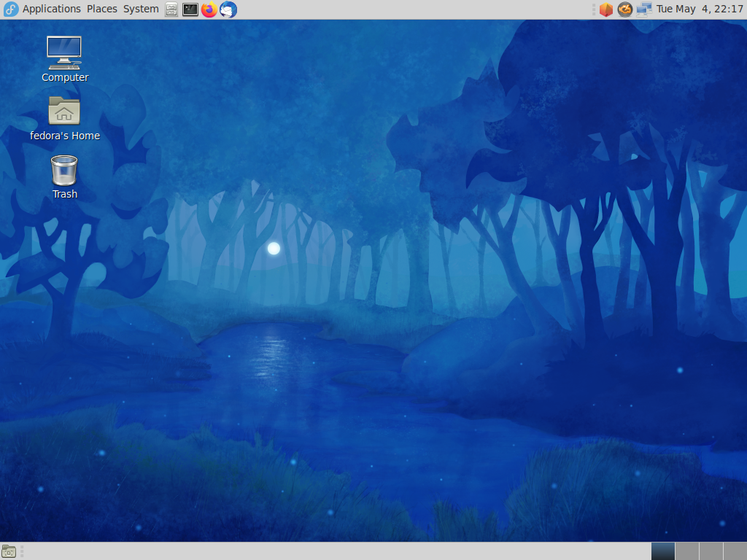
Task: Click the show desktop button in bottom panel
Action: (x=9, y=551)
